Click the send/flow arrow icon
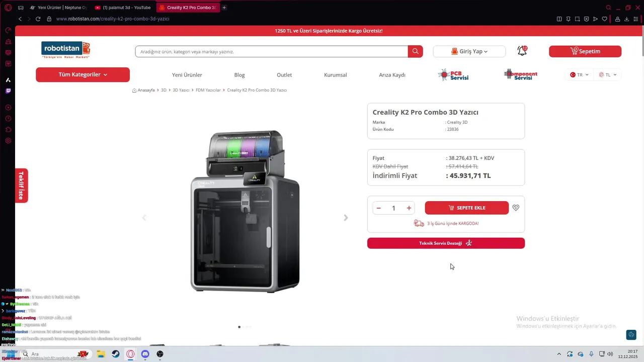Screen dimensions: 644x362 point(595,19)
